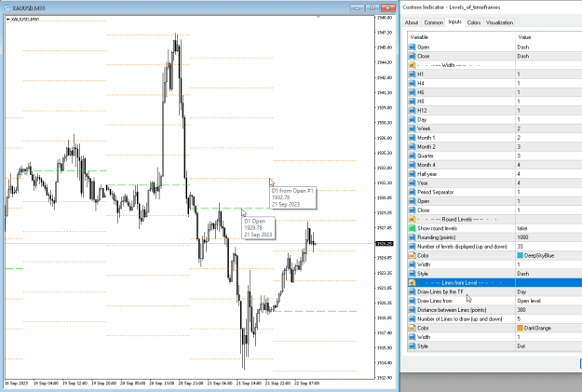Click the icon beside Draw Lines by the TF
This screenshot has width=582, height=392.
coord(412,291)
